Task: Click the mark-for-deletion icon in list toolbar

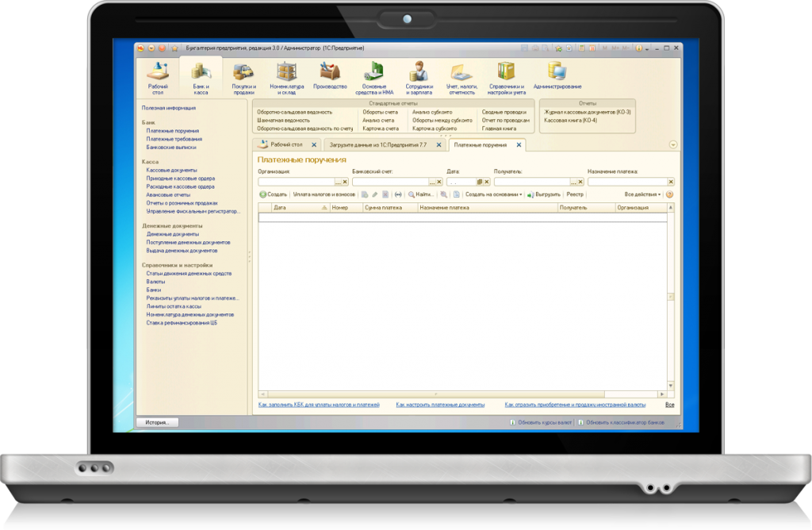Action: pos(385,195)
